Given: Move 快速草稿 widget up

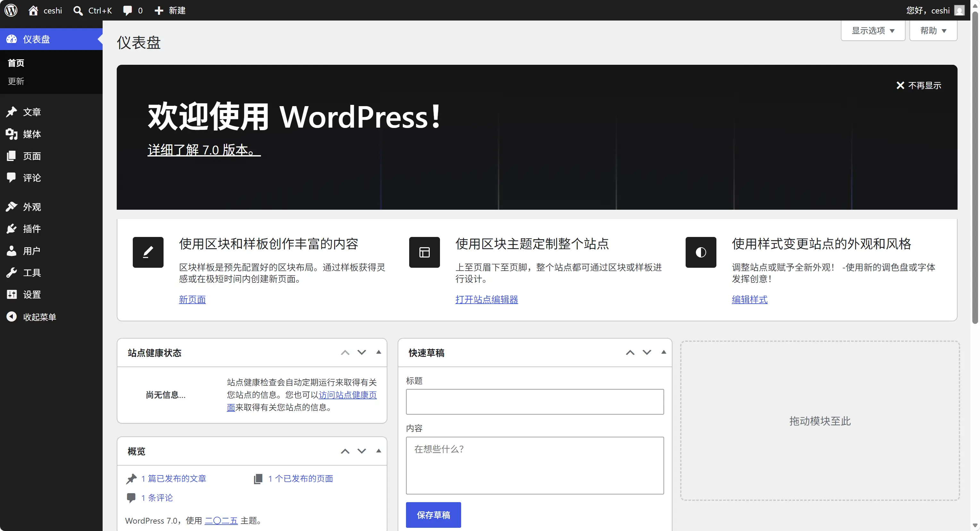Looking at the screenshot, I should (x=630, y=353).
